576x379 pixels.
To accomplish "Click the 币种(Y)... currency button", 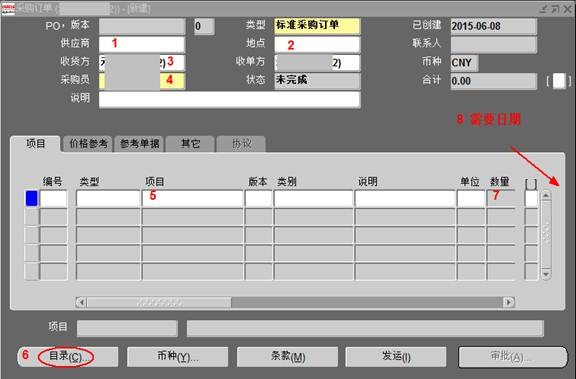I will pyautogui.click(x=177, y=357).
